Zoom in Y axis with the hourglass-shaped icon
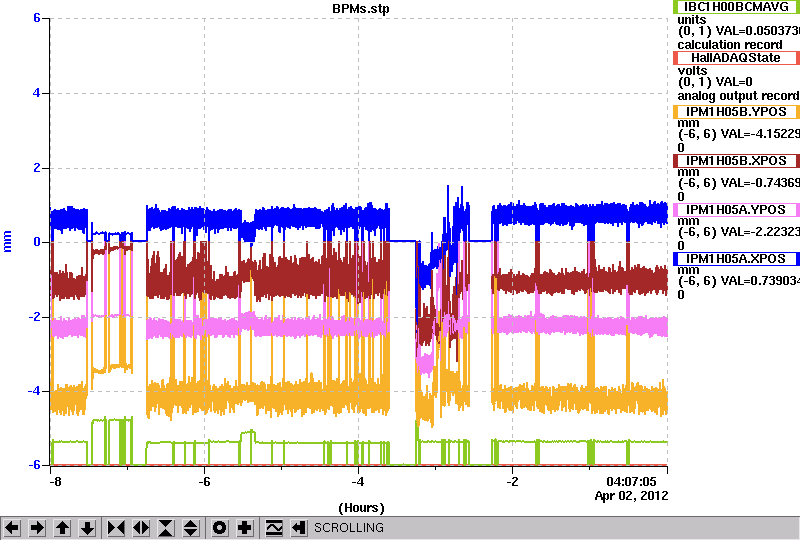This screenshot has width=800, height=540. pyautogui.click(x=166, y=528)
